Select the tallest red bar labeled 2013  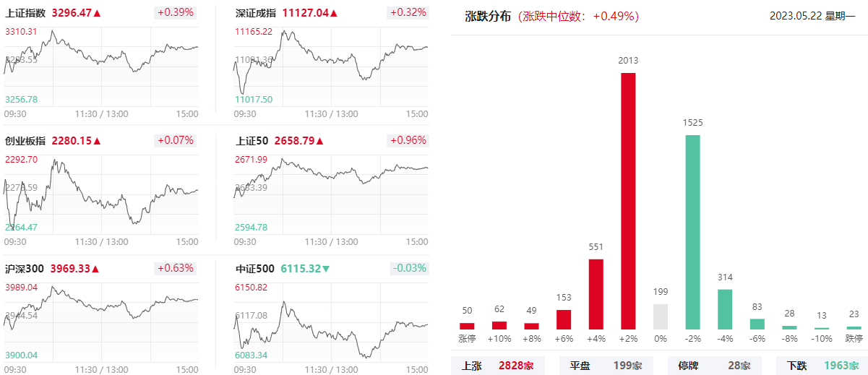tap(628, 201)
